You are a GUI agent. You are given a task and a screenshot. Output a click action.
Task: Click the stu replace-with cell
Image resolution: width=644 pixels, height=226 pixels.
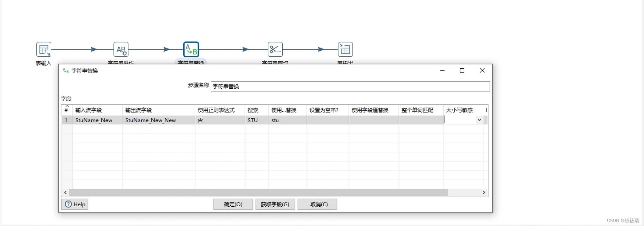287,120
